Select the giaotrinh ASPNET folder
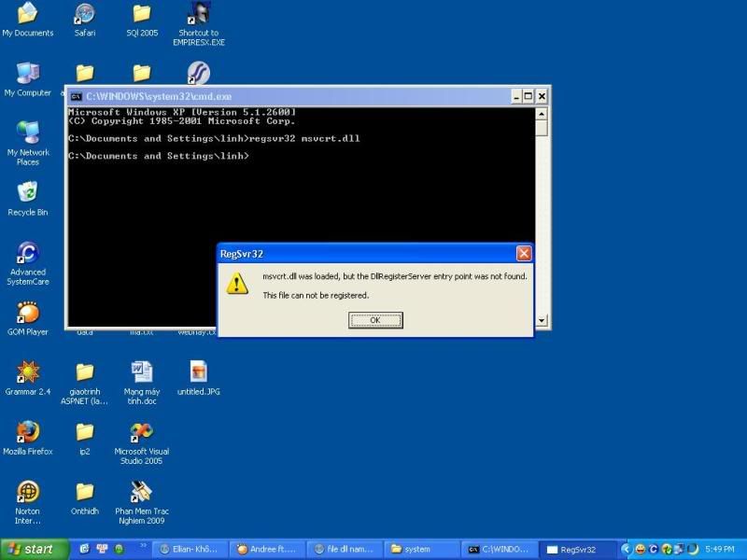747x560 pixels. 85,384
